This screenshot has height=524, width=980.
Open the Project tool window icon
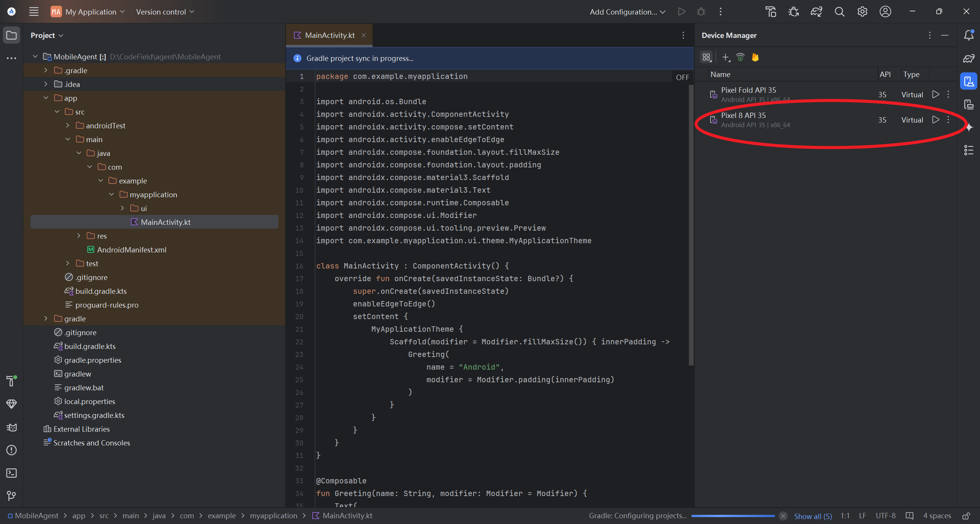(11, 35)
